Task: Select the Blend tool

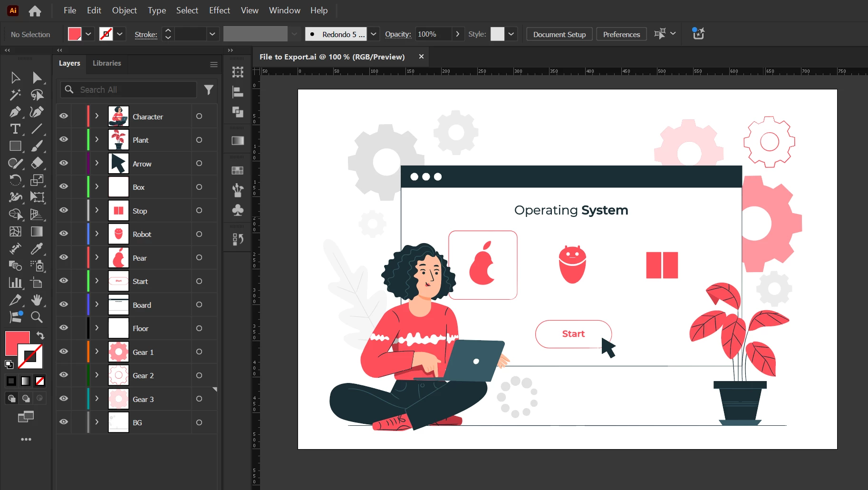Action: click(15, 266)
